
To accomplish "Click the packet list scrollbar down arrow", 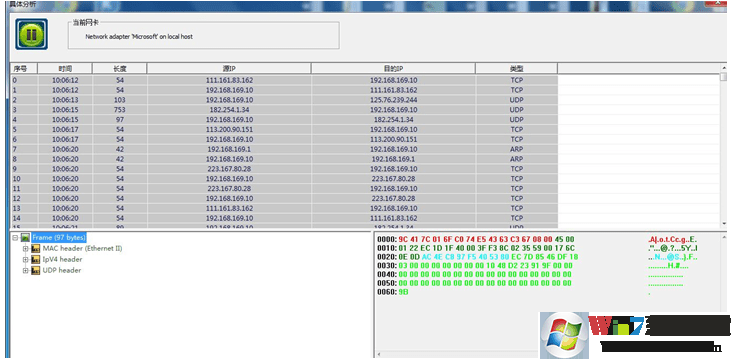I will [723, 224].
